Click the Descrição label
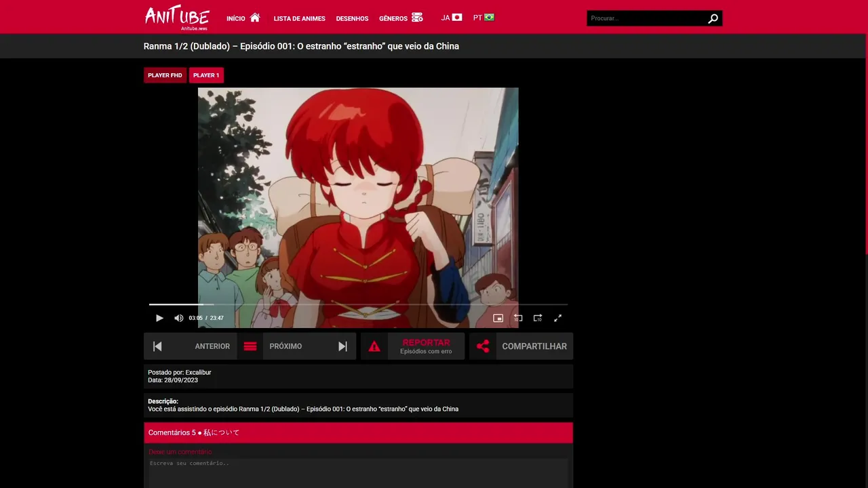The width and height of the screenshot is (868, 488). (163, 401)
